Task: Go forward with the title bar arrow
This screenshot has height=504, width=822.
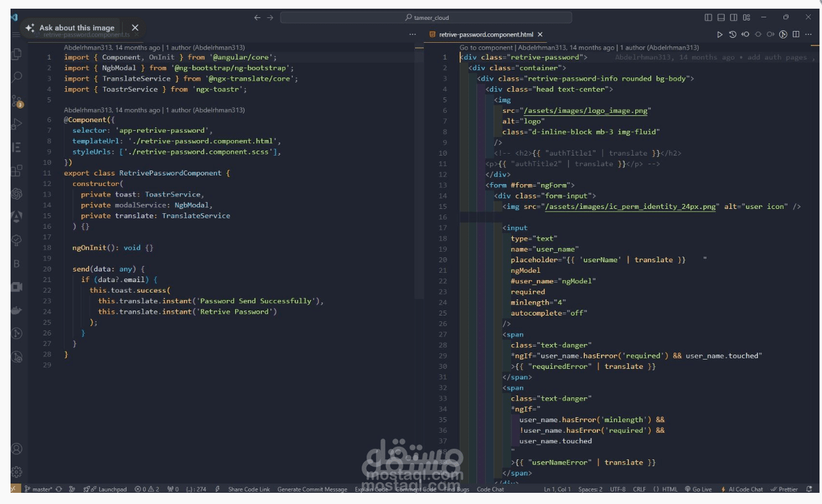Action: tap(270, 17)
